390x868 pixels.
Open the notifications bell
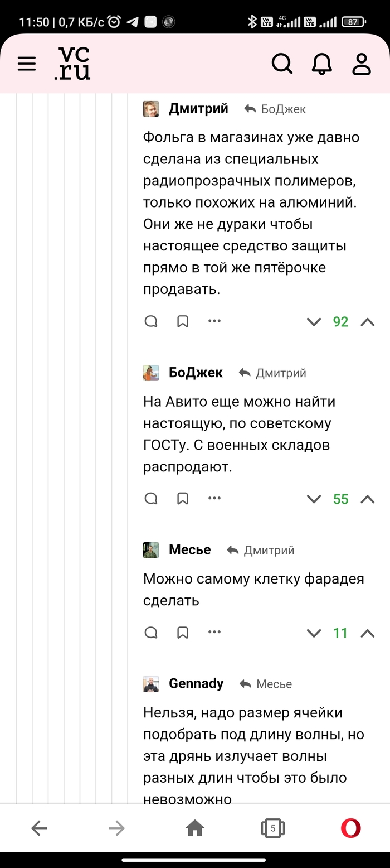coord(321,64)
